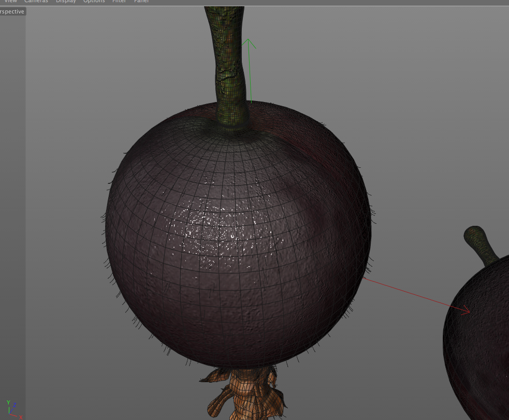Open the Cameras viewport menu
The width and height of the screenshot is (509, 420).
tap(36, 2)
